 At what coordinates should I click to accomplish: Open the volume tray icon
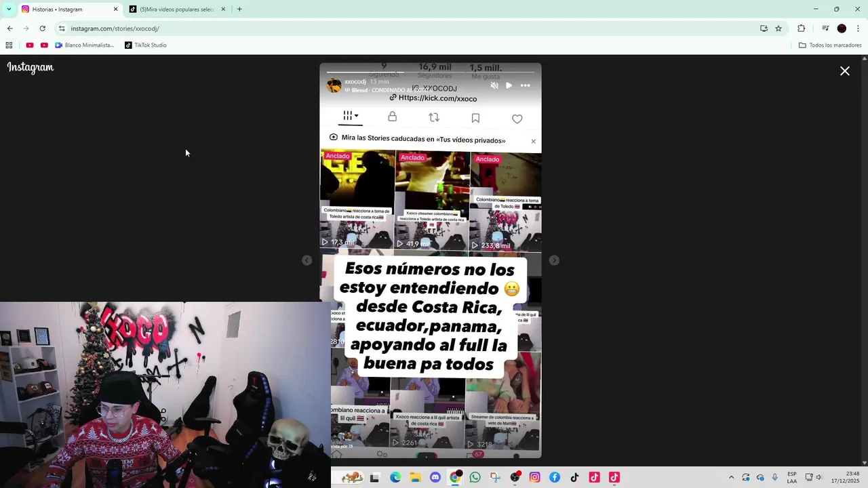[x=819, y=477]
